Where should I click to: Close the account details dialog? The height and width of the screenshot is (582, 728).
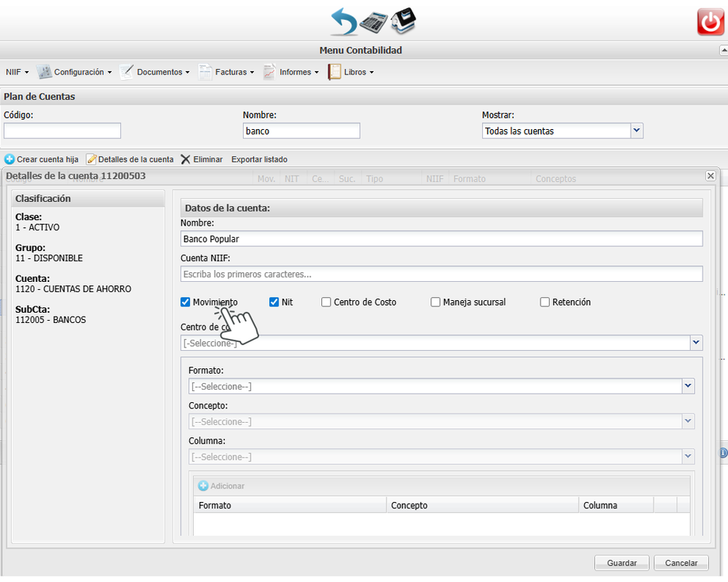pyautogui.click(x=710, y=176)
